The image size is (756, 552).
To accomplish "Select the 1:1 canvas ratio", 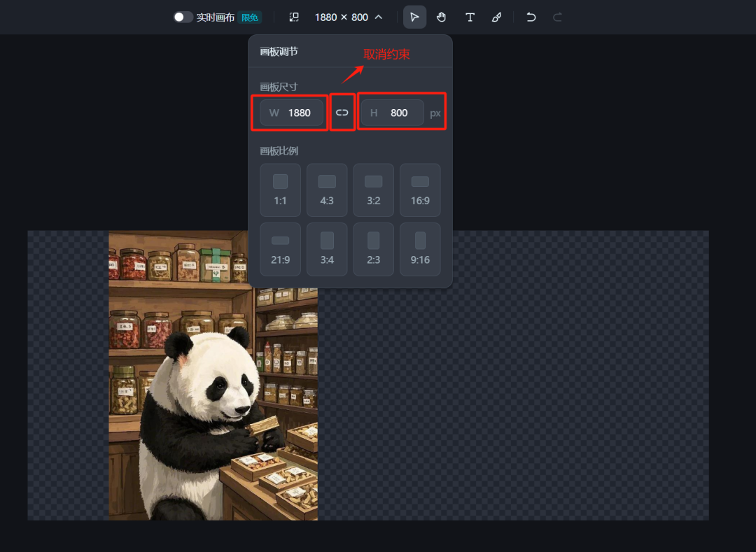I will click(x=280, y=190).
